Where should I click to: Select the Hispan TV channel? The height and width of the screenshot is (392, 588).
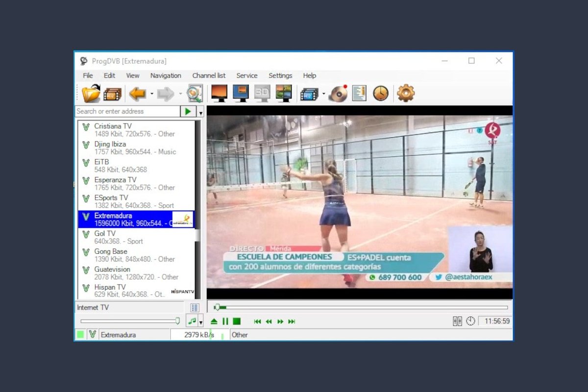[x=136, y=291]
